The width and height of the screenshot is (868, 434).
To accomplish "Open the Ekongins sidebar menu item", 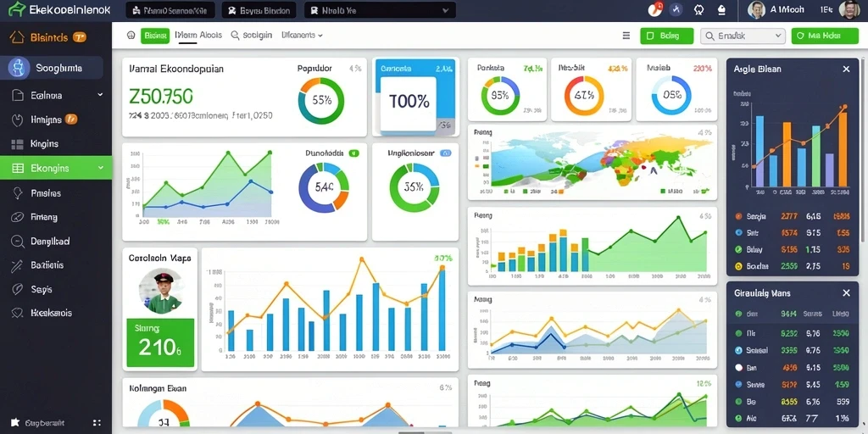I will pos(56,168).
